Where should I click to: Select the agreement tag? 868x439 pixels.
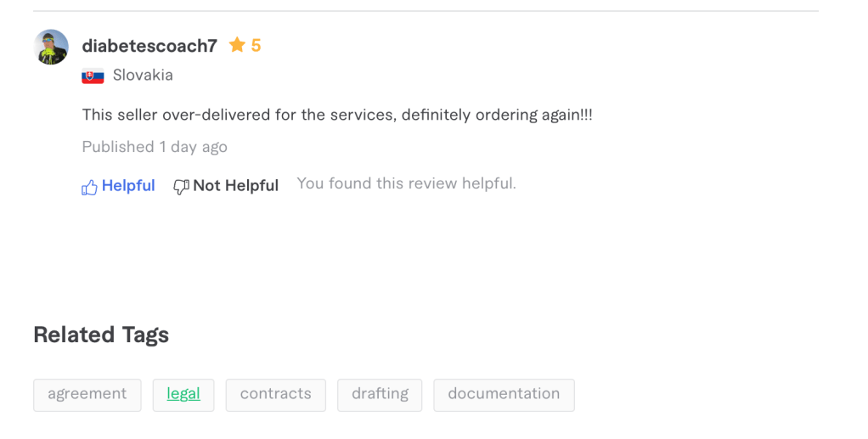87,395
